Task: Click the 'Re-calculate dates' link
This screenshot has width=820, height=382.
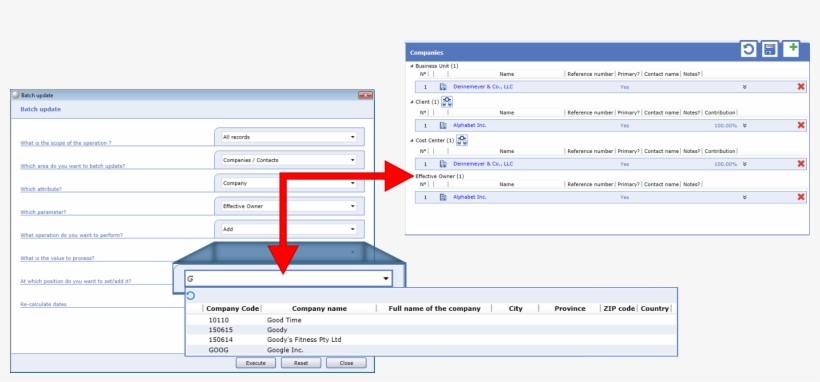Action: [43, 304]
